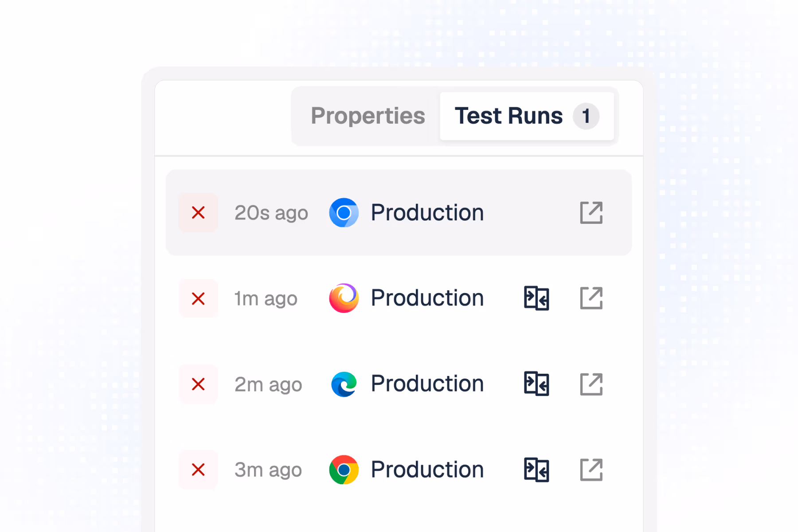
Task: Click the Firefox browser icon in 1m ago row
Action: click(344, 298)
